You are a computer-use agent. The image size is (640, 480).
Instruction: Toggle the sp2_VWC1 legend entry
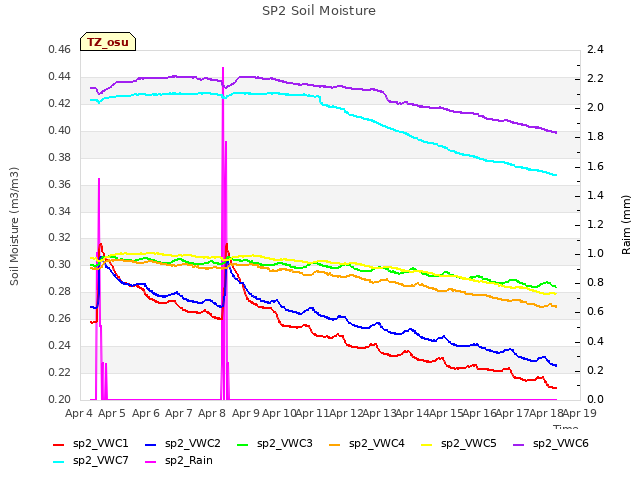[x=91, y=444]
